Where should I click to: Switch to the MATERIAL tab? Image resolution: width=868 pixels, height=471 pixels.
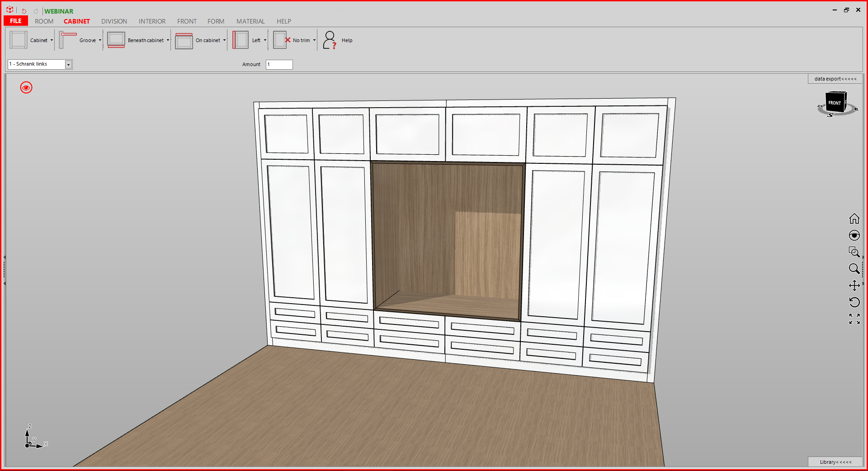(250, 21)
